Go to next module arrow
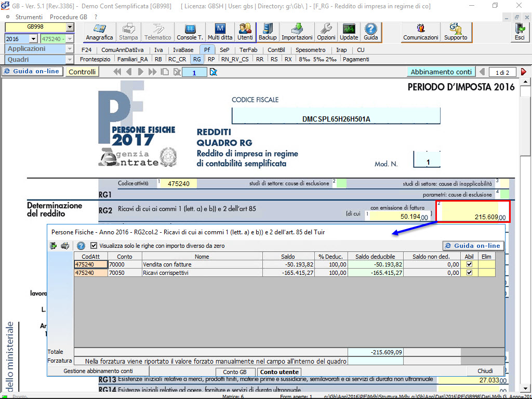532x399 pixels. point(140,72)
